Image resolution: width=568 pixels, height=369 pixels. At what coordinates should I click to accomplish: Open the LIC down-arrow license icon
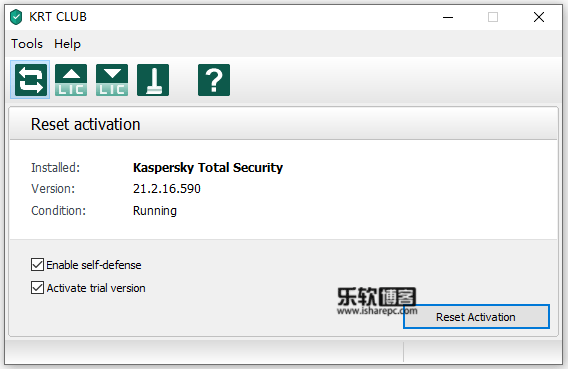pos(112,80)
